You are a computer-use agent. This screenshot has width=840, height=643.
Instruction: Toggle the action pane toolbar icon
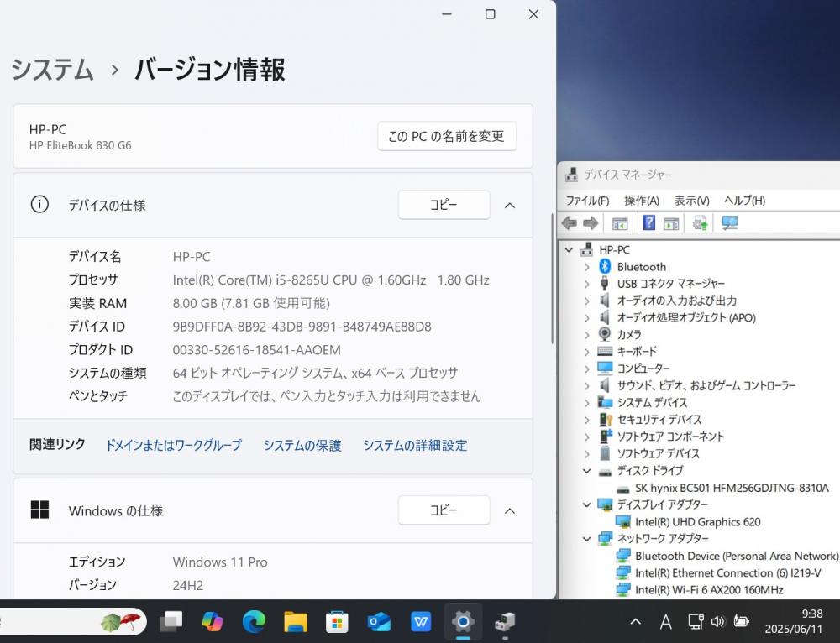(x=670, y=223)
